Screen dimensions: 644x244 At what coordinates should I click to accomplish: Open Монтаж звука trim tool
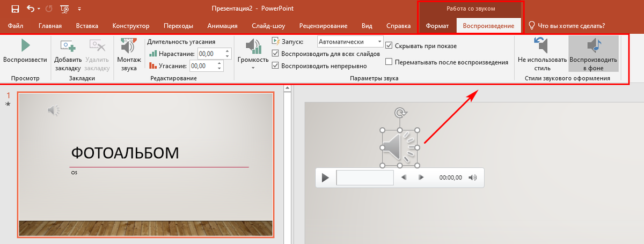(129, 55)
